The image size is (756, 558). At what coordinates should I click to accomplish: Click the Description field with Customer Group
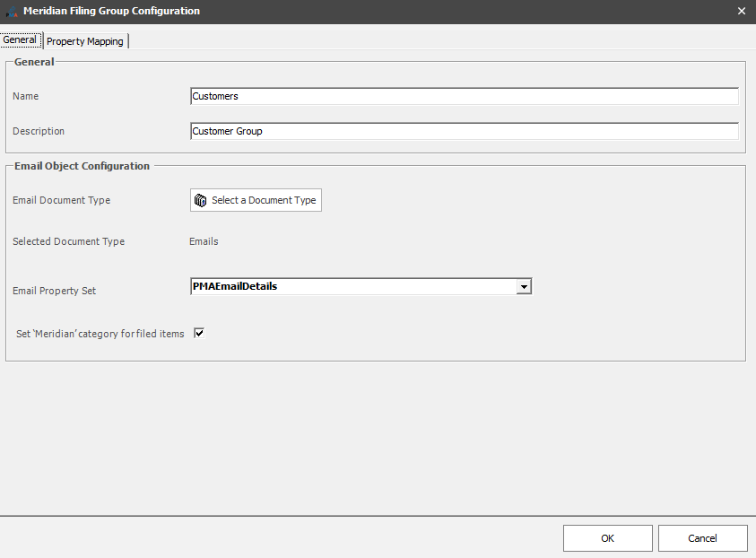tap(465, 131)
